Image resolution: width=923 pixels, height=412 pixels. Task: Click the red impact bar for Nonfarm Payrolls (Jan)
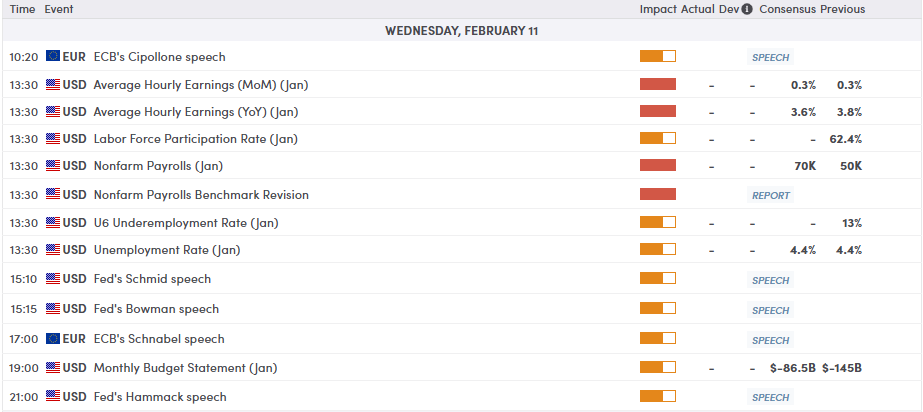657,166
